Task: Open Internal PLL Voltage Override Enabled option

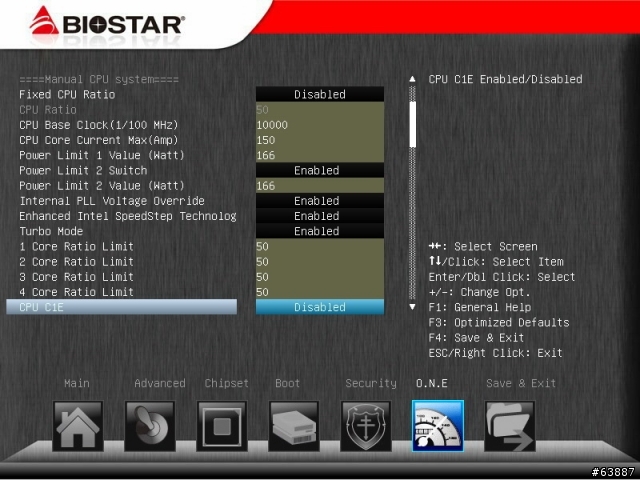Action: pos(320,201)
